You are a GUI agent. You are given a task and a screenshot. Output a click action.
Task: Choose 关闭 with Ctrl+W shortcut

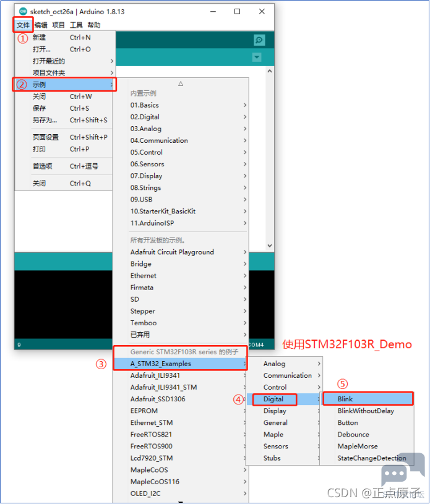(x=64, y=96)
